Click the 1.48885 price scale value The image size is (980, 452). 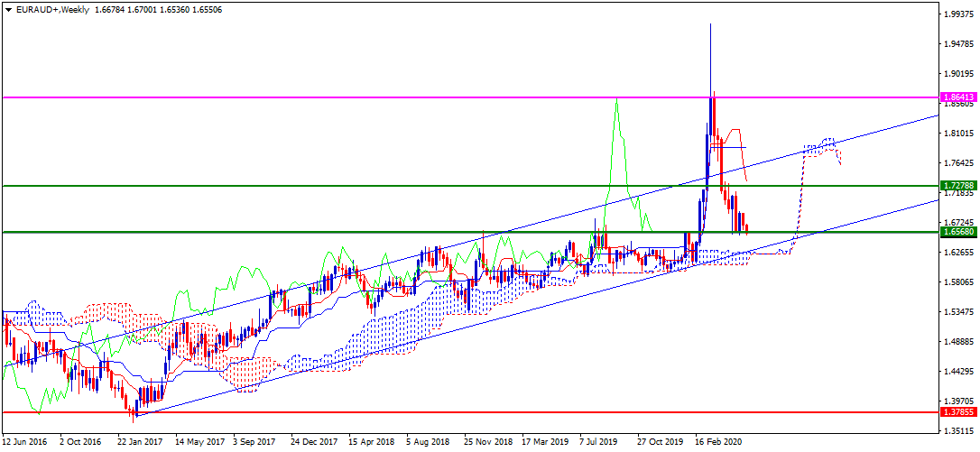point(958,342)
